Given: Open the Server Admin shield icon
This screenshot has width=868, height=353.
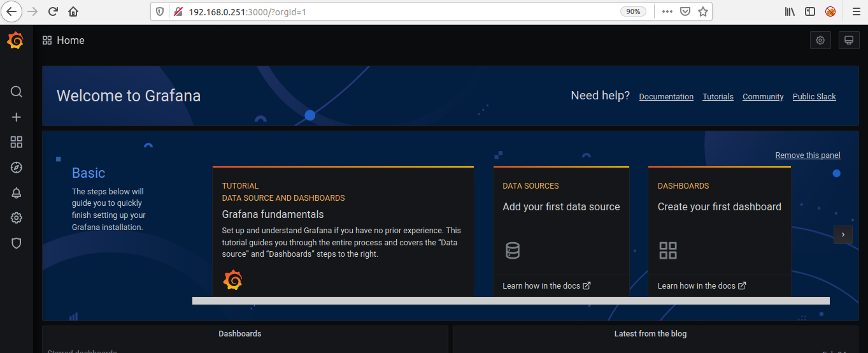Looking at the screenshot, I should coord(17,243).
